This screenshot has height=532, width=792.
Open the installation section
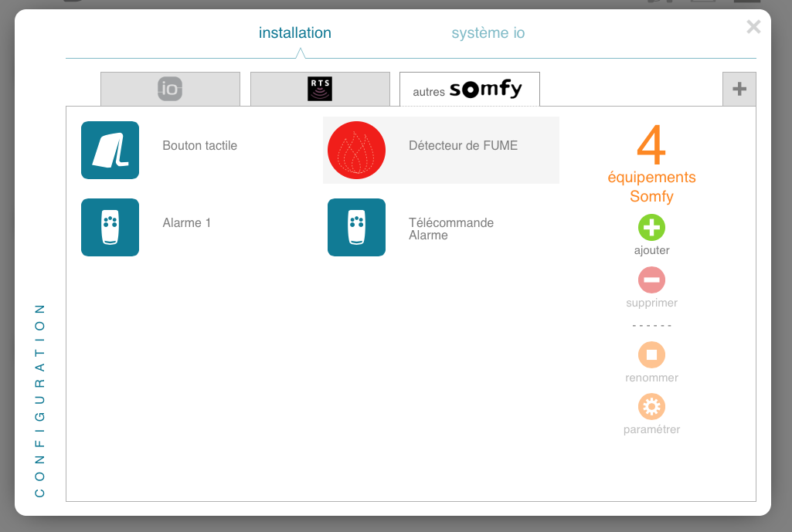click(294, 33)
